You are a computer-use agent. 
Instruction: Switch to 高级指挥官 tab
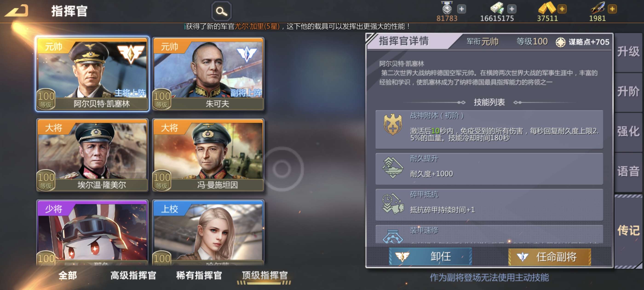tap(133, 275)
